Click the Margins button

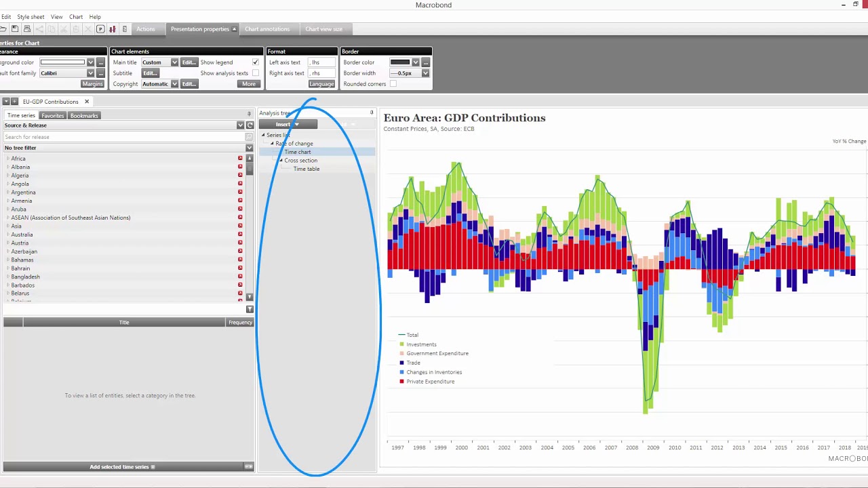[x=92, y=84]
